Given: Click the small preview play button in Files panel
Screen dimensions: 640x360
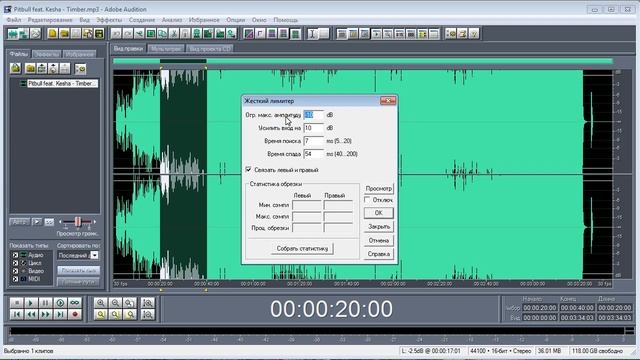Looking at the screenshot, I should pyautogui.click(x=37, y=222).
